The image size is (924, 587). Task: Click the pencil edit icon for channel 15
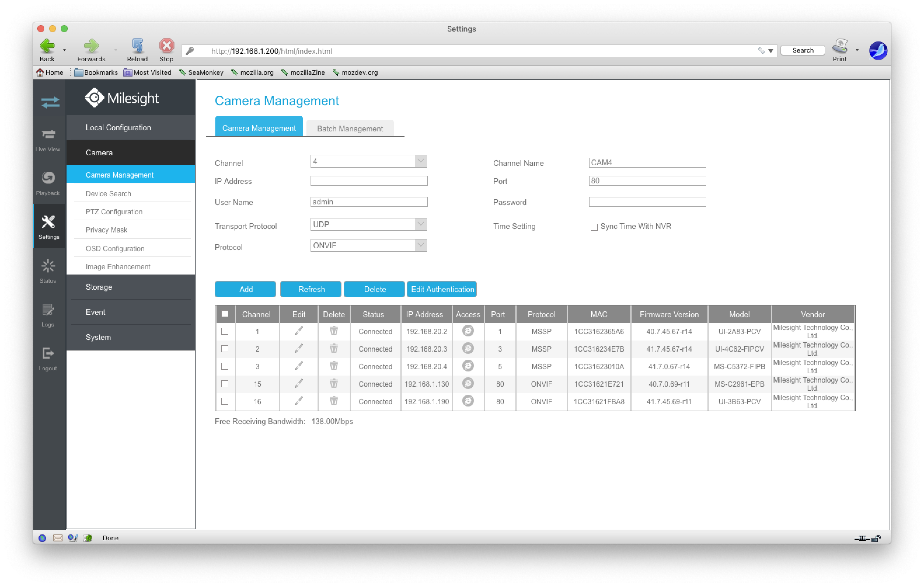[299, 383]
